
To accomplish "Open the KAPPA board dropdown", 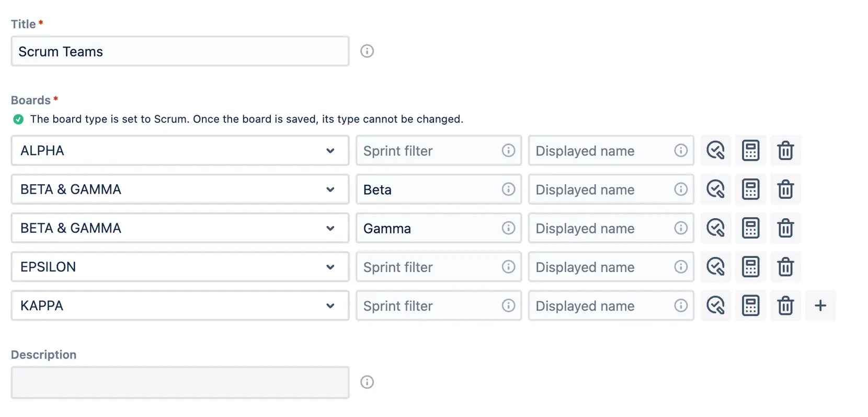I will (x=180, y=306).
